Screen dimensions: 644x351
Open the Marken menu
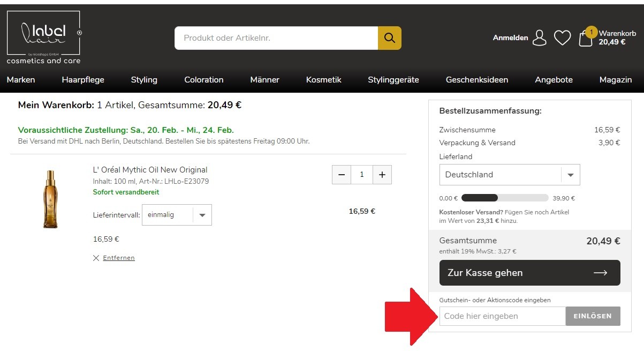coord(21,80)
